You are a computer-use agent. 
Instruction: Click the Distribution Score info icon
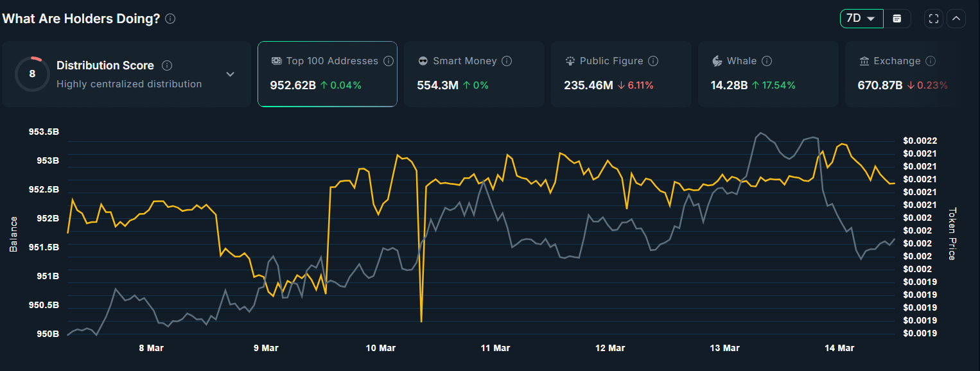[167, 65]
